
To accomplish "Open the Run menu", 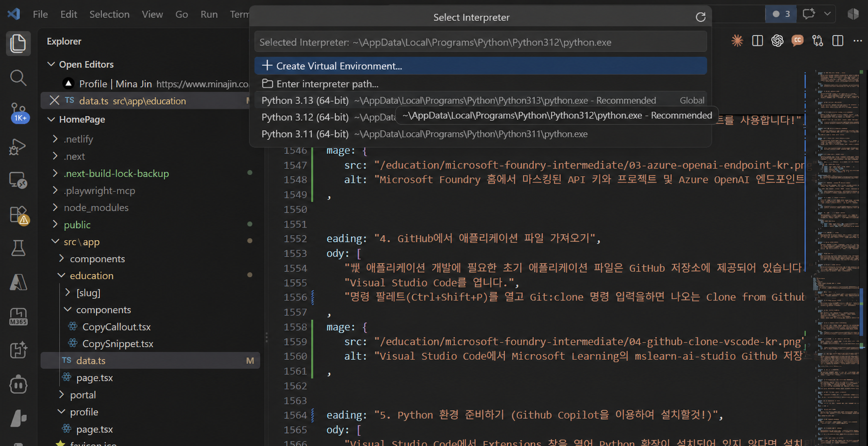I will click(x=209, y=14).
